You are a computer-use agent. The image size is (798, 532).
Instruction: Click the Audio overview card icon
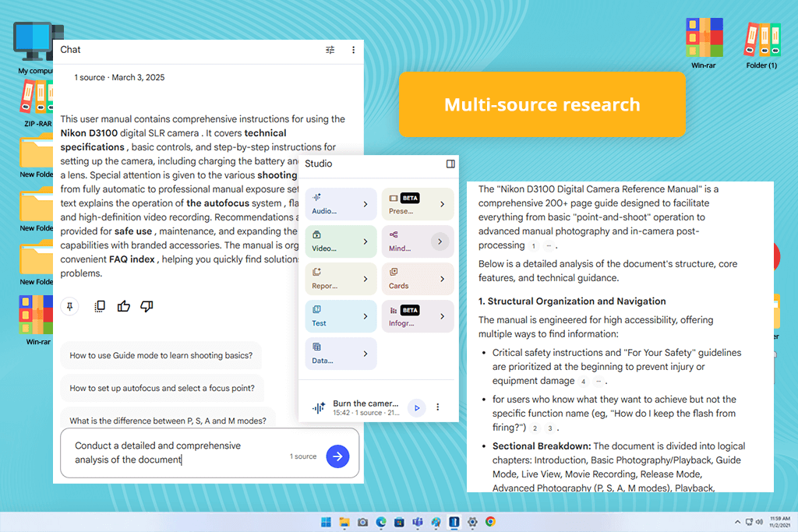[316, 197]
